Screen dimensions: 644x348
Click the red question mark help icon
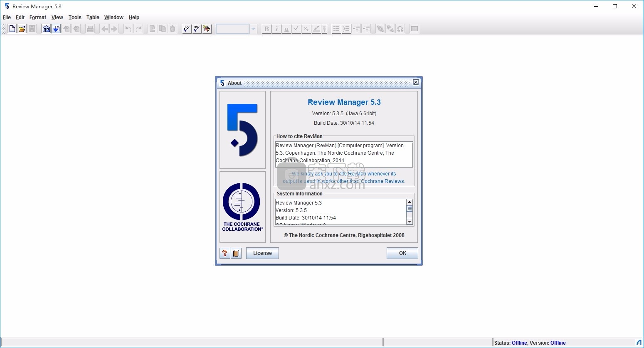tap(225, 253)
